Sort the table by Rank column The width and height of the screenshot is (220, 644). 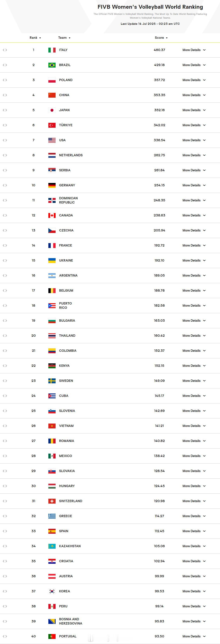coord(35,38)
